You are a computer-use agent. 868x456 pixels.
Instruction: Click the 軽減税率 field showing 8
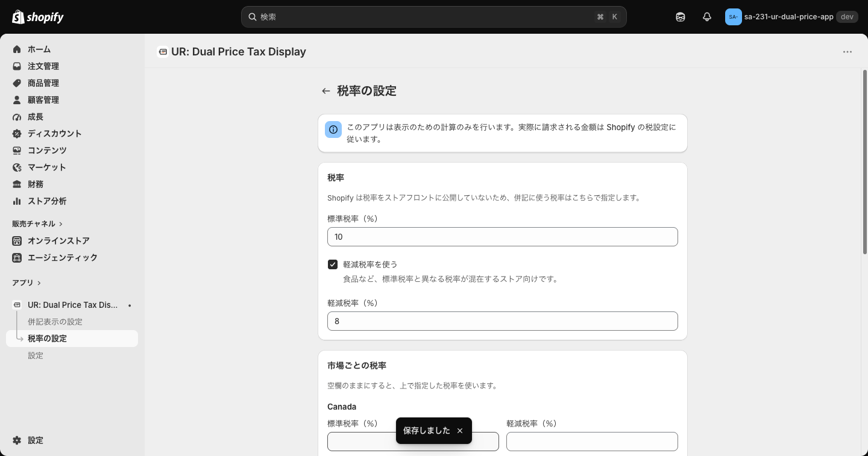(503, 321)
